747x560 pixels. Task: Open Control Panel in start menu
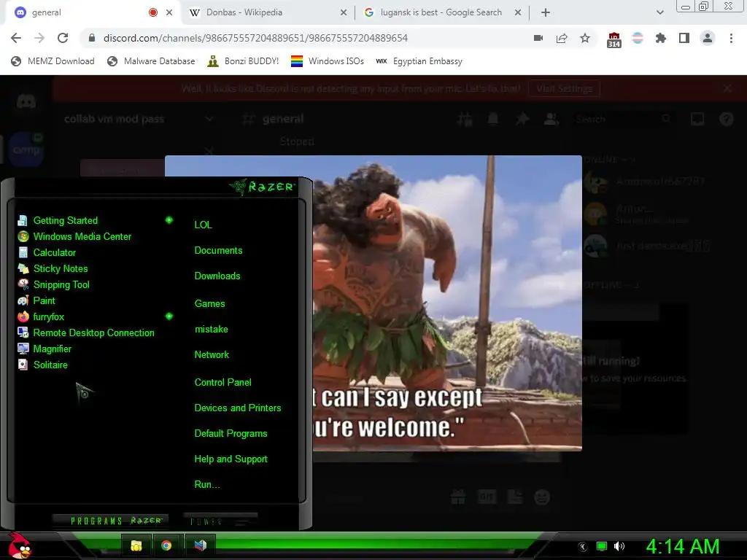[x=223, y=382]
